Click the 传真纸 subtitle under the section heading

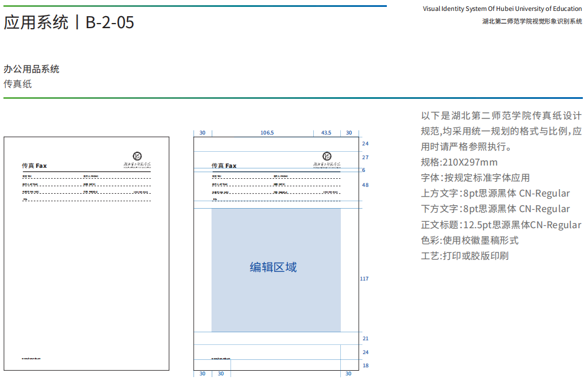point(18,84)
